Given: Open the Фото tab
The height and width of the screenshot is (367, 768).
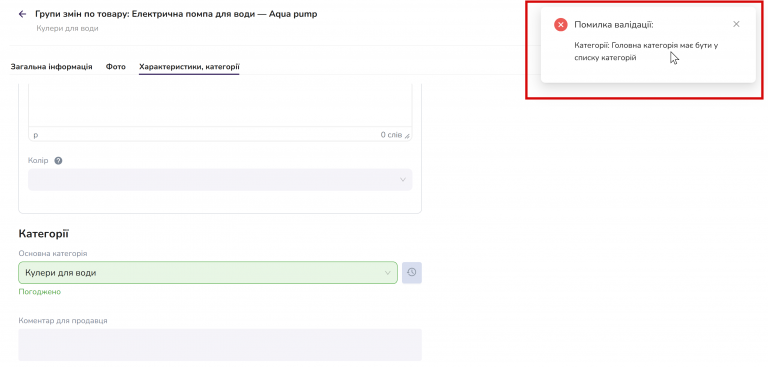Looking at the screenshot, I should pos(116,67).
